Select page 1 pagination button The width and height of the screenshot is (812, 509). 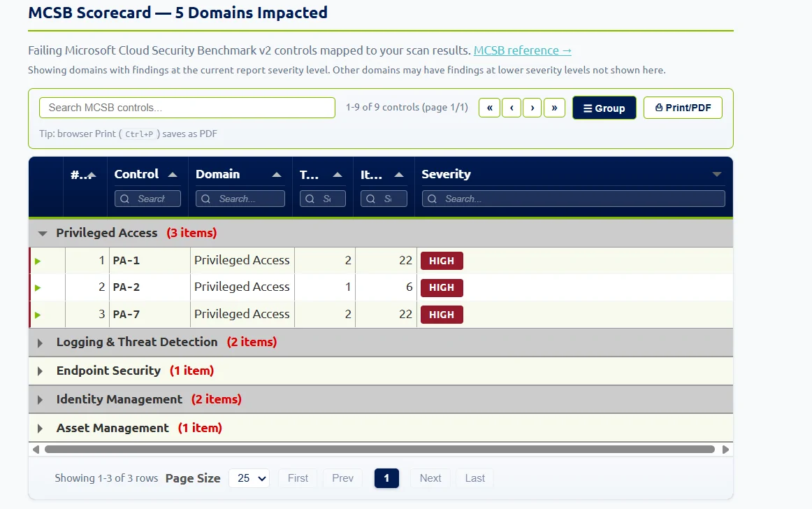(387, 478)
